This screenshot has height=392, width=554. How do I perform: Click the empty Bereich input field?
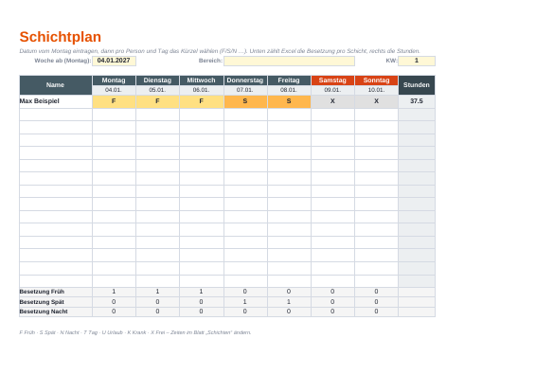[289, 61]
